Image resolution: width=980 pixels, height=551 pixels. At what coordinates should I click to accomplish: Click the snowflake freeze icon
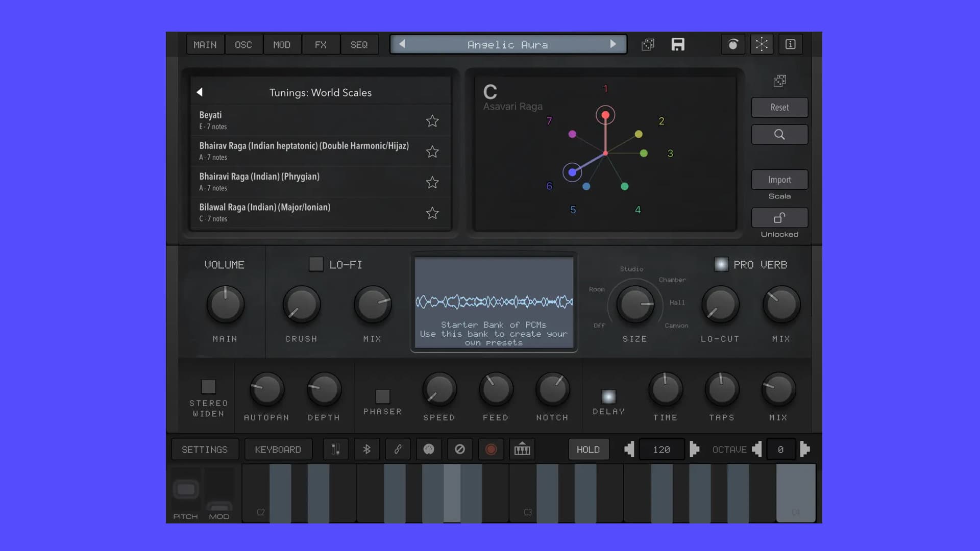point(762,44)
